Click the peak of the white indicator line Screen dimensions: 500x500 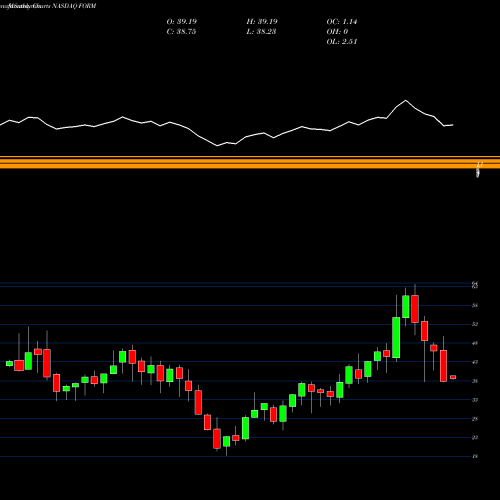[x=406, y=100]
